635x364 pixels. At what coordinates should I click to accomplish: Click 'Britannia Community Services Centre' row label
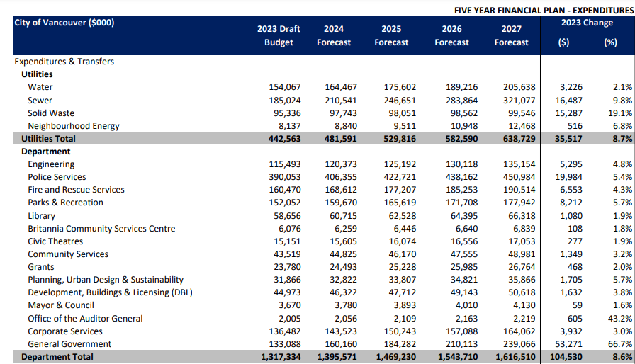(101, 229)
